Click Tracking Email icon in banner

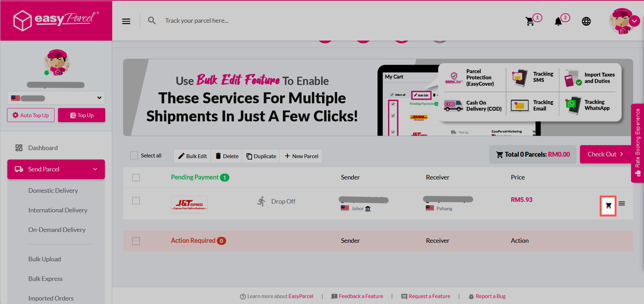[520, 106]
